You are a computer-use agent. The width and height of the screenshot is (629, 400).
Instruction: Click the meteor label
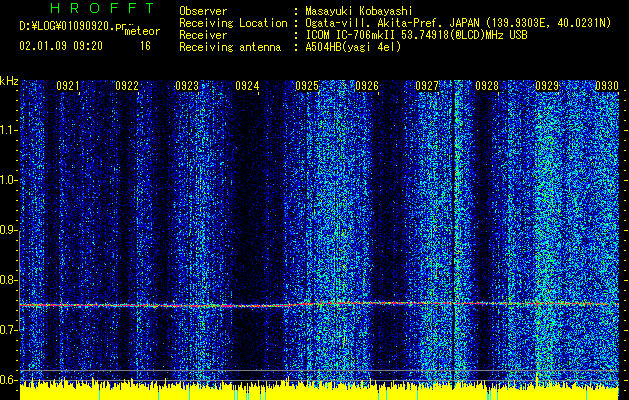(142, 31)
